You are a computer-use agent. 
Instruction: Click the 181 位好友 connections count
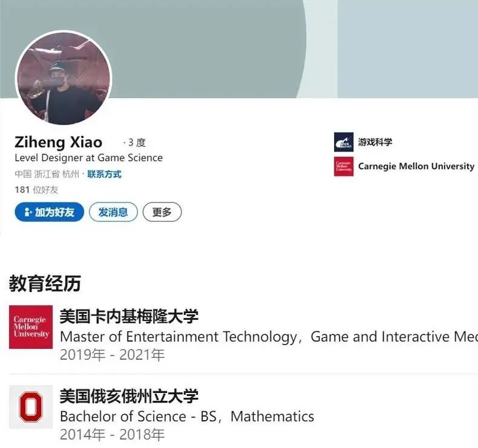pos(36,190)
